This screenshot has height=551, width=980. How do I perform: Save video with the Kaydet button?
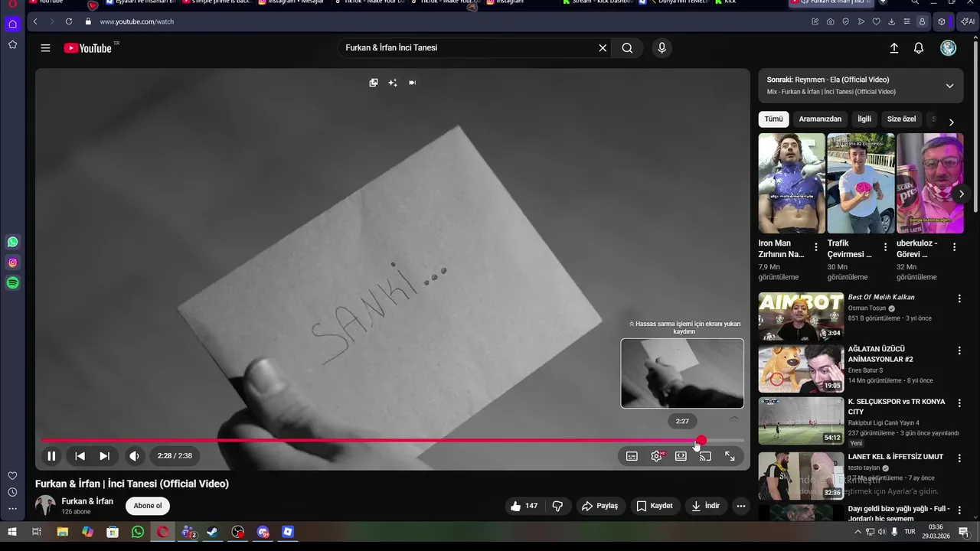655,506
